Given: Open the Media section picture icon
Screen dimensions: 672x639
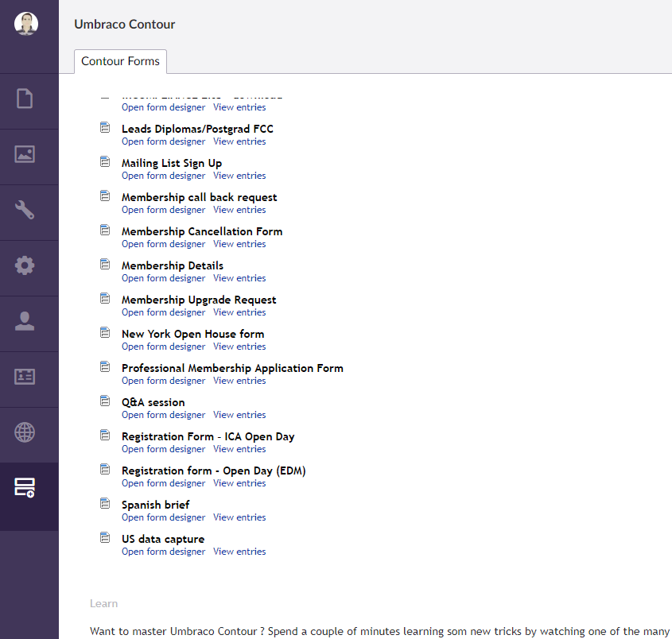Looking at the screenshot, I should [25, 154].
